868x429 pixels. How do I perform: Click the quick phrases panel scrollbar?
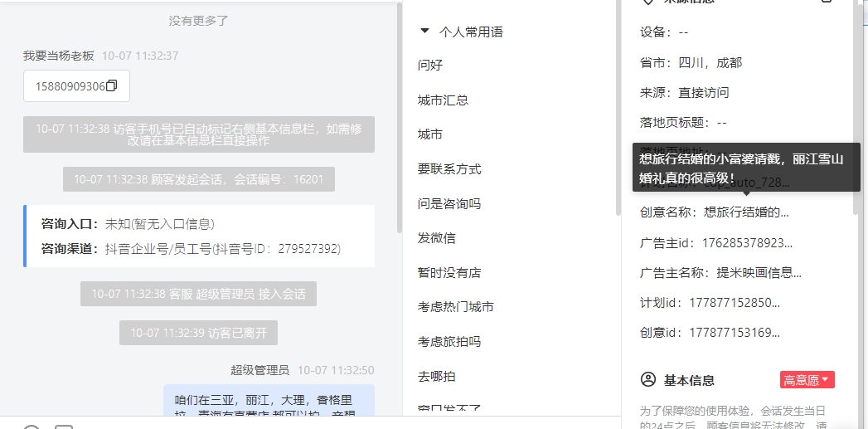point(618,108)
